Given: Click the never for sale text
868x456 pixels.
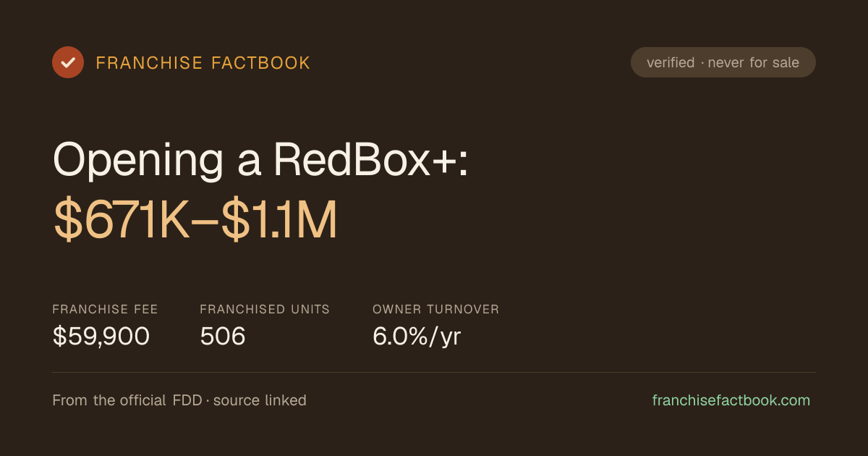Looking at the screenshot, I should click(754, 62).
